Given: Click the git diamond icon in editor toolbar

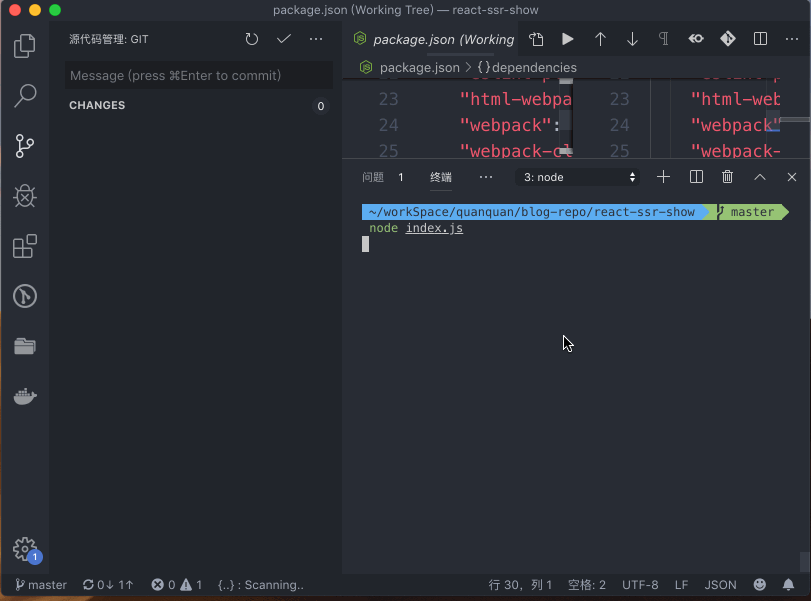Looking at the screenshot, I should coord(728,39).
